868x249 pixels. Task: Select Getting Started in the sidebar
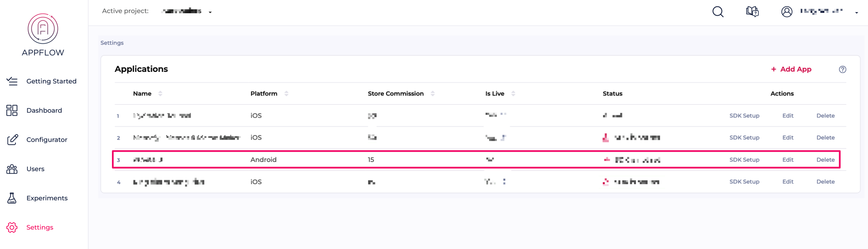13,81
